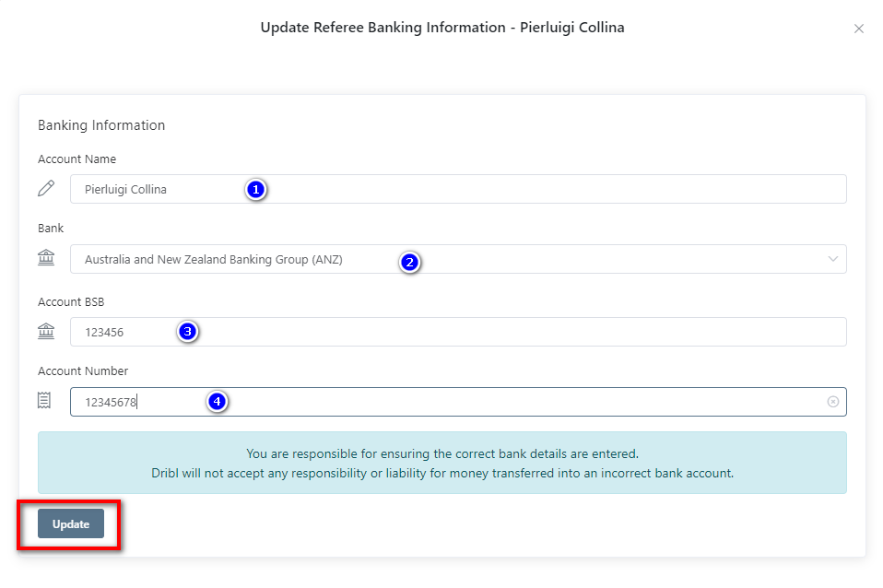
Task: Click the bank icon beside Account BSB field
Action: pos(46,332)
